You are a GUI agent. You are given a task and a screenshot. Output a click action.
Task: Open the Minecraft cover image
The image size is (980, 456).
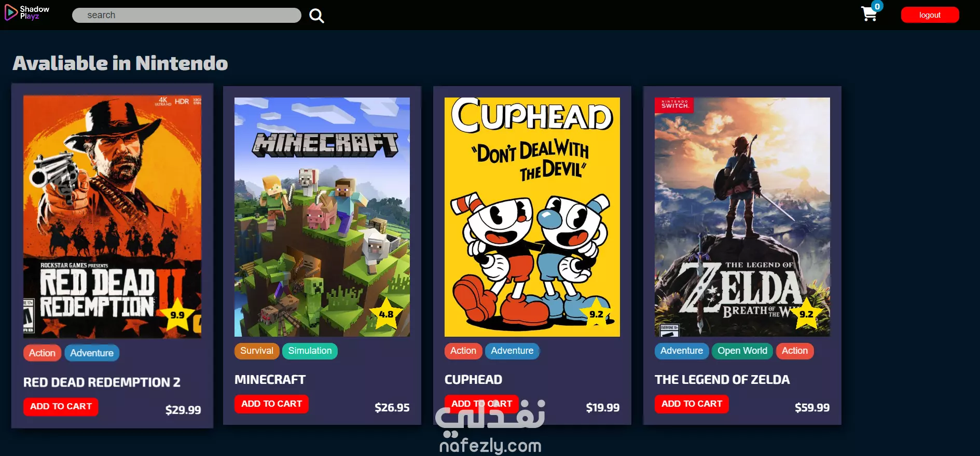pyautogui.click(x=322, y=217)
